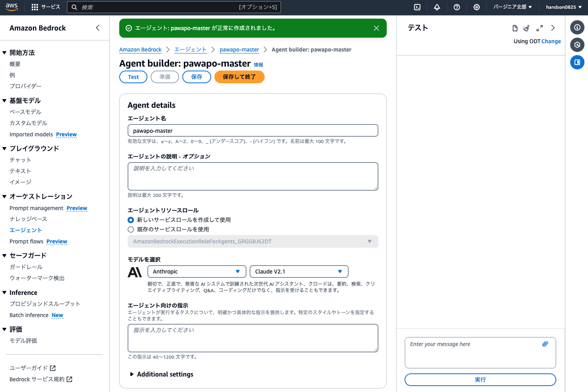The width and height of the screenshot is (588, 392).
Task: Focus the エージェント向けの指示 text area
Action: click(x=253, y=338)
